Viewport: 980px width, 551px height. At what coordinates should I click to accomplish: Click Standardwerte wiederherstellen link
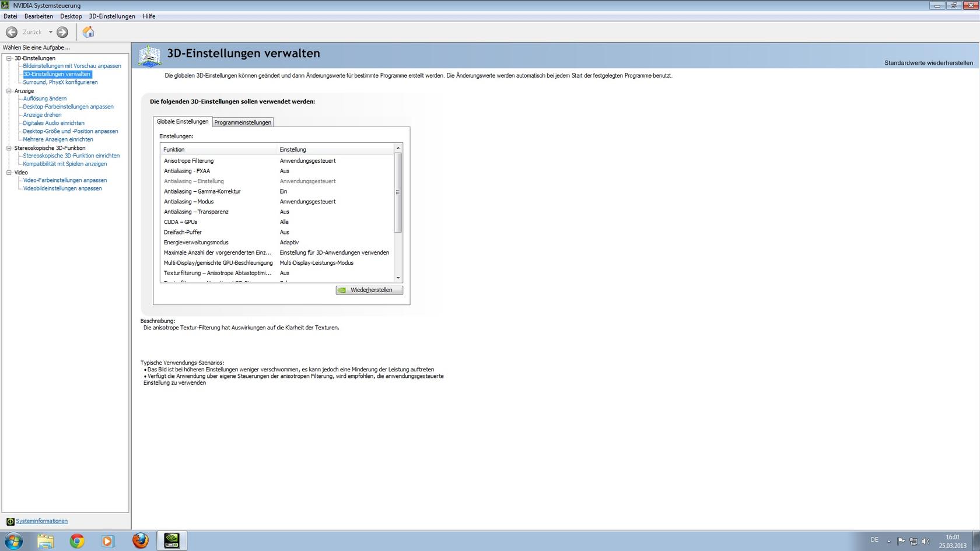coord(928,63)
